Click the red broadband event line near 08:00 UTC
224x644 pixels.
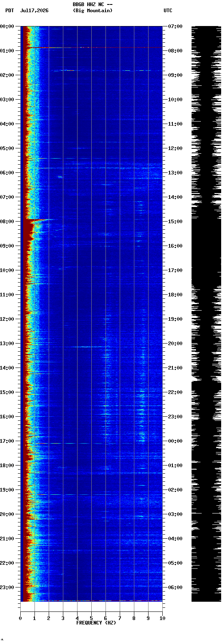tap(94, 48)
